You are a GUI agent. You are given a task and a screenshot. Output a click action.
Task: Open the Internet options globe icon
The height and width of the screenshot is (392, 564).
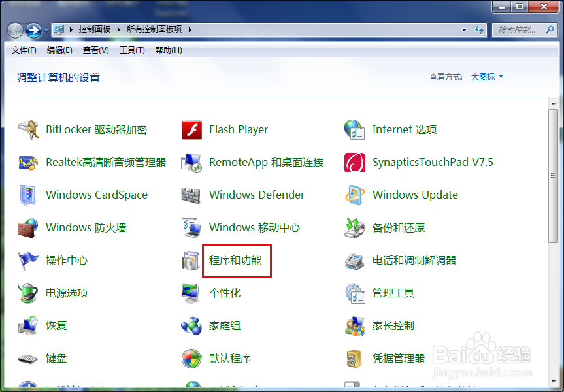(355, 130)
